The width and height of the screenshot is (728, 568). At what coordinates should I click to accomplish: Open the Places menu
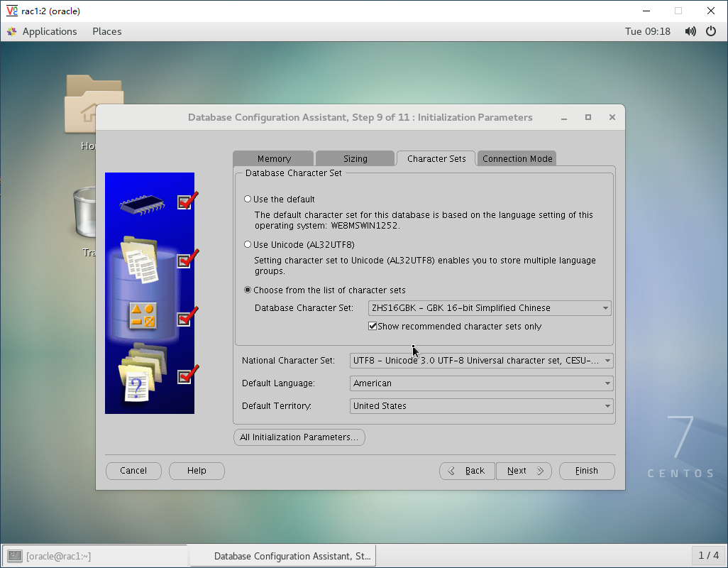pyautogui.click(x=106, y=31)
